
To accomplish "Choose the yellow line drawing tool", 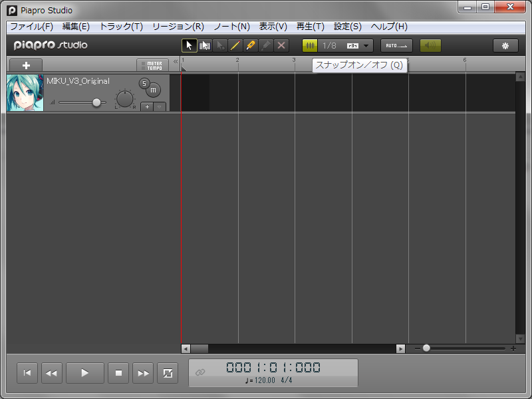I will pos(235,45).
